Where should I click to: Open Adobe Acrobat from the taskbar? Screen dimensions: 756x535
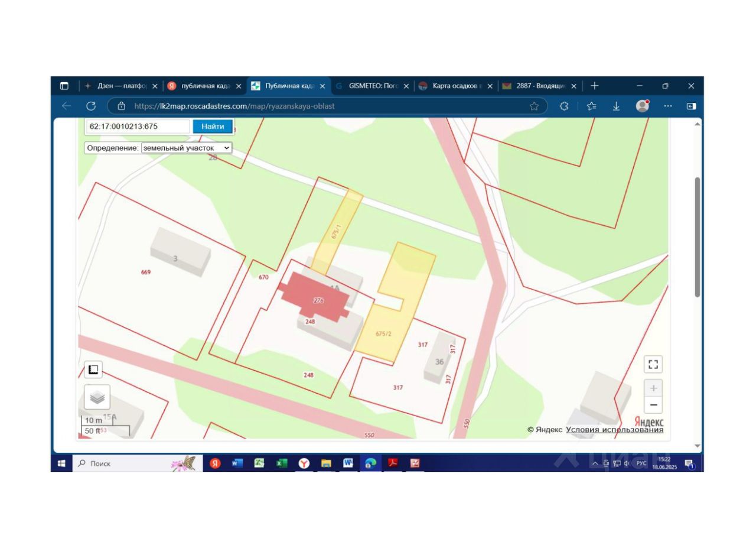(x=393, y=463)
